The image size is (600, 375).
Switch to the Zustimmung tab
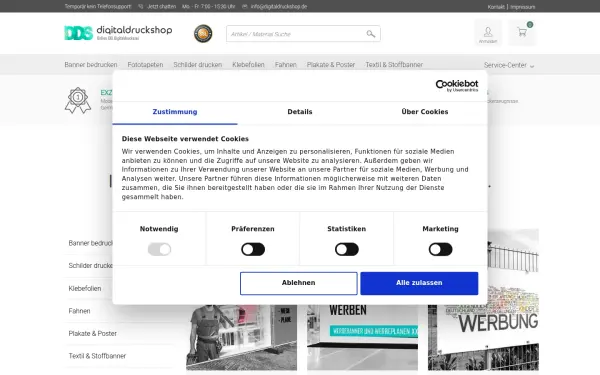coord(175,112)
